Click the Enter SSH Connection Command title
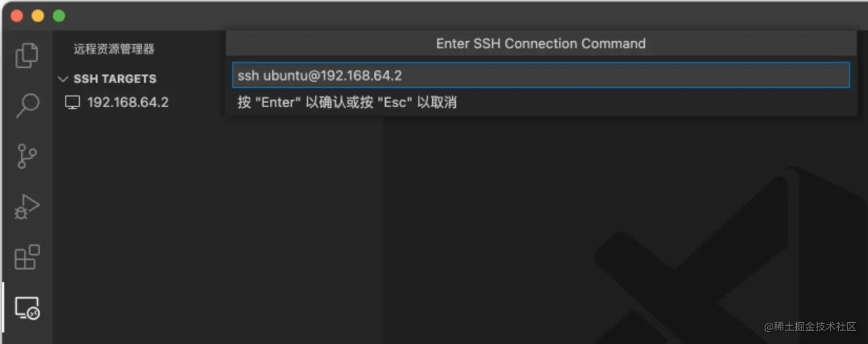Image resolution: width=868 pixels, height=344 pixels. coord(541,44)
